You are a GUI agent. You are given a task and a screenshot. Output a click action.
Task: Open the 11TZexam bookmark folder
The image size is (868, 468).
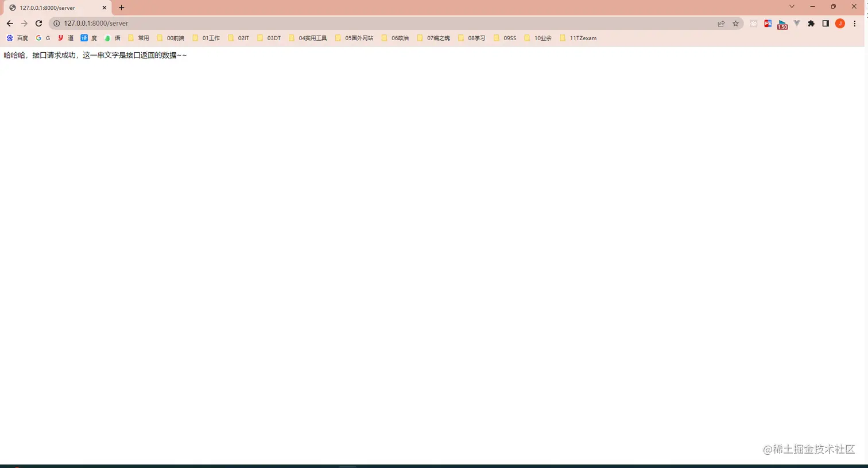coord(578,38)
